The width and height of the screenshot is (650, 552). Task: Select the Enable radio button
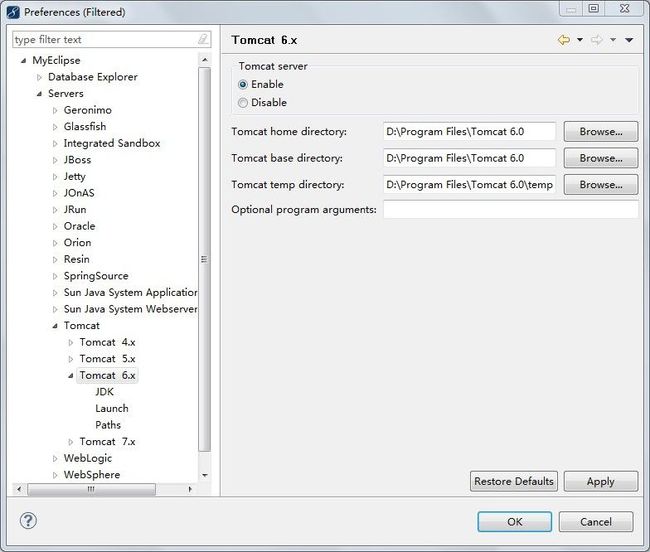pyautogui.click(x=243, y=85)
